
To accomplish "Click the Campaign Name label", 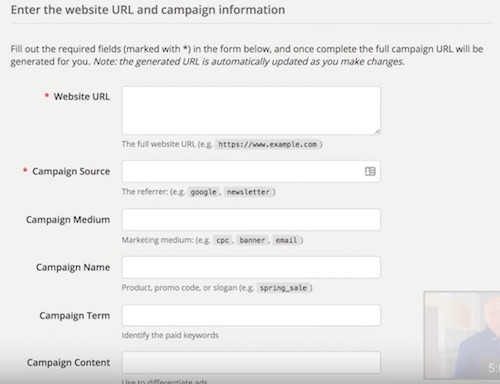I will click(x=73, y=267).
